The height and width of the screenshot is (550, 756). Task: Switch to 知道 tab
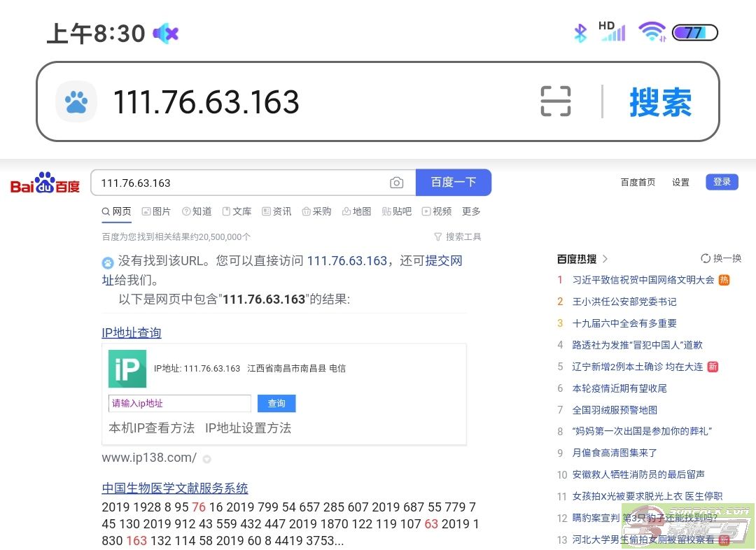click(x=197, y=211)
